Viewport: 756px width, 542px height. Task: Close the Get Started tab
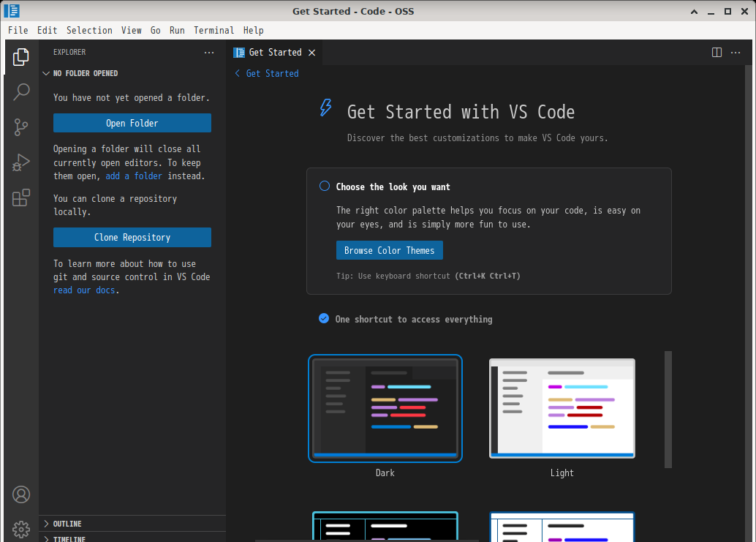tap(312, 53)
